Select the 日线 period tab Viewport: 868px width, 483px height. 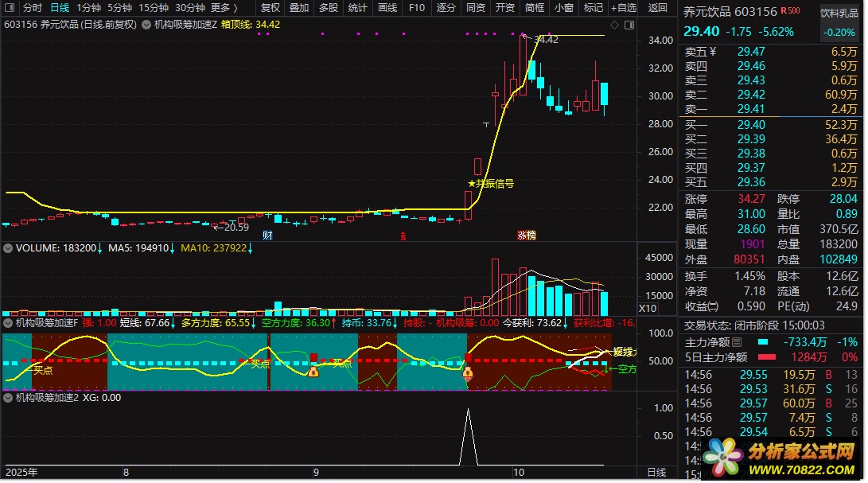click(59, 8)
